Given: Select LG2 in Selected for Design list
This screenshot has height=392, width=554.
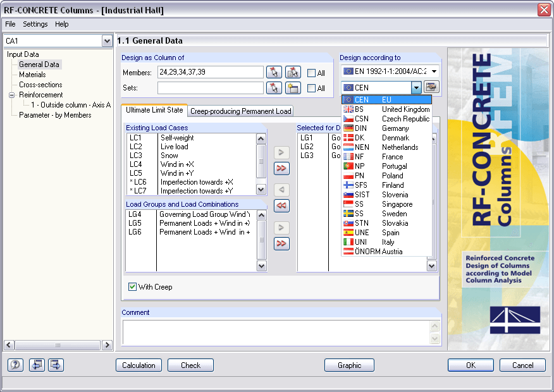Looking at the screenshot, I should [x=320, y=147].
